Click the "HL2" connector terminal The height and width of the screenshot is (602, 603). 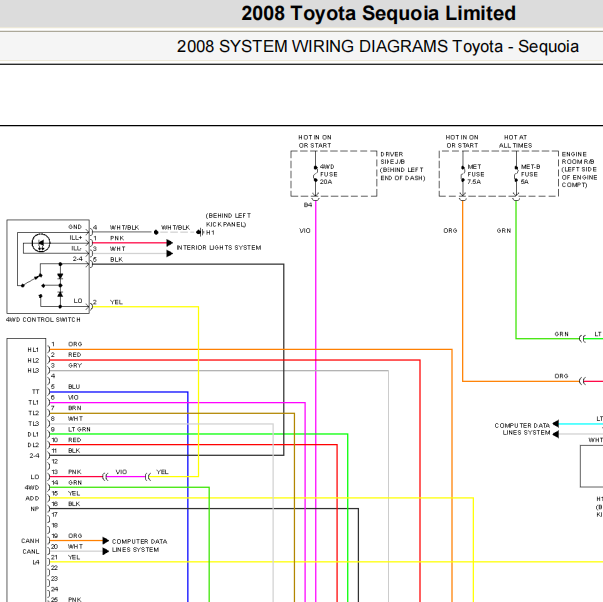[x=33, y=361]
